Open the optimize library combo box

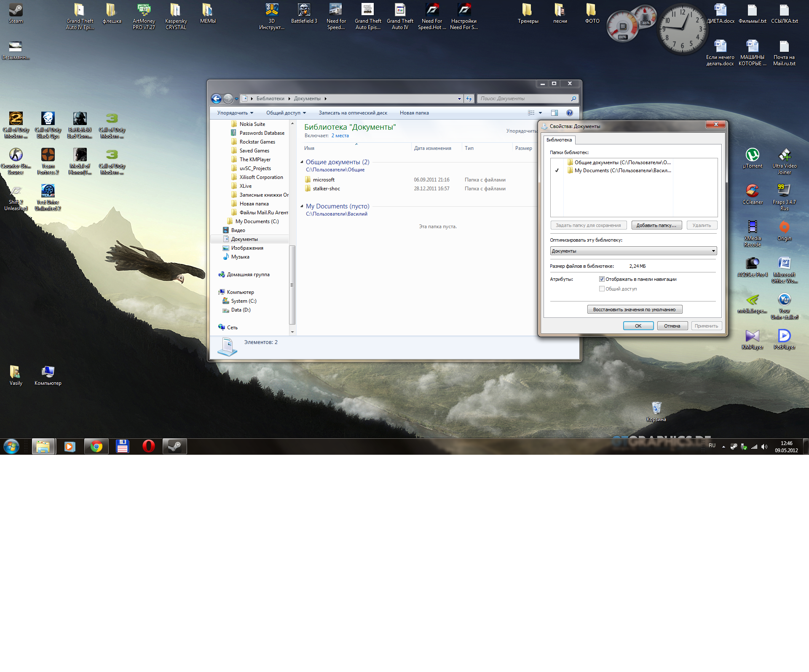click(633, 251)
